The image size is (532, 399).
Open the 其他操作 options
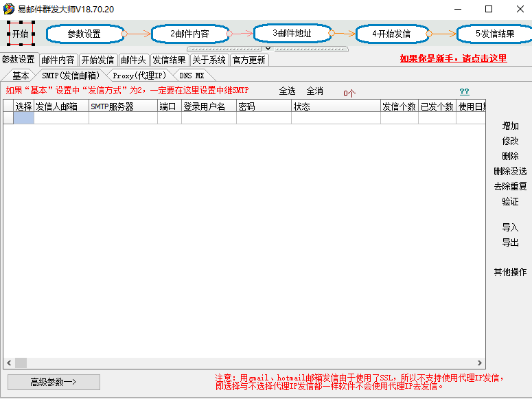pyautogui.click(x=510, y=272)
